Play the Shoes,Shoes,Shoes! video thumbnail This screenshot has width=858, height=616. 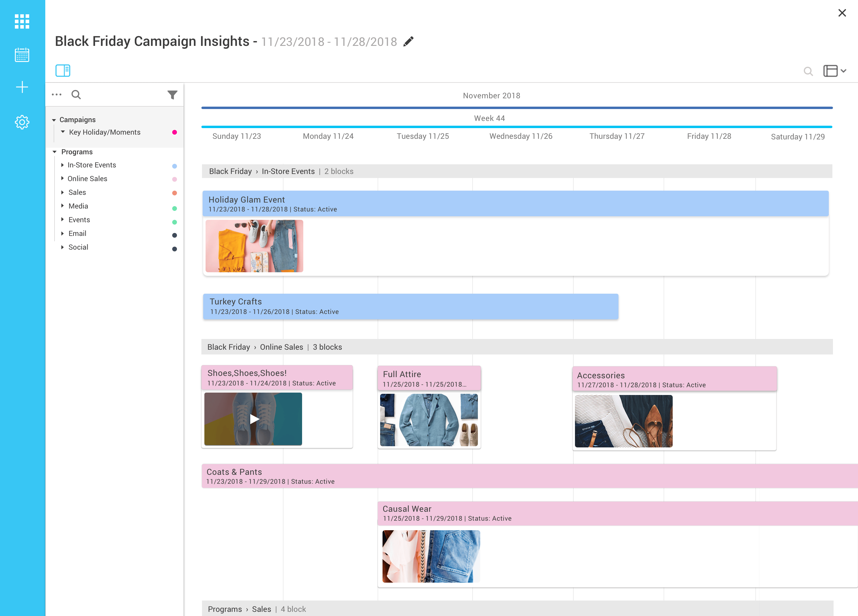[x=254, y=419]
